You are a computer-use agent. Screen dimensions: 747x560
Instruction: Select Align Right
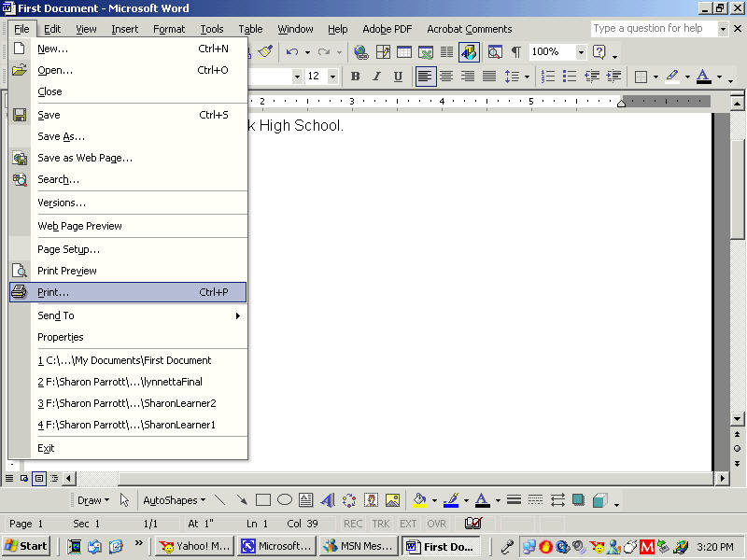point(469,77)
